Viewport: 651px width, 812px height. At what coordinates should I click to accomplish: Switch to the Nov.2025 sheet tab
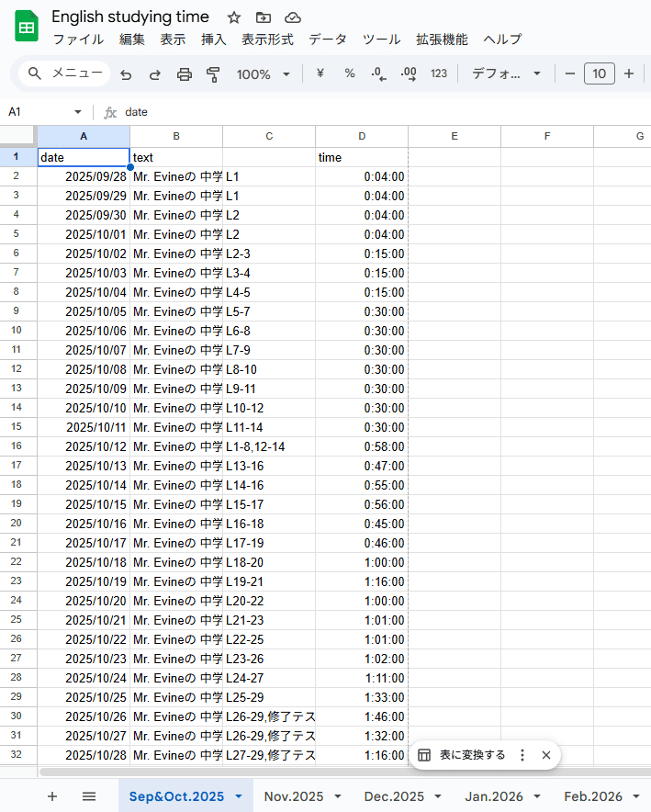294,796
